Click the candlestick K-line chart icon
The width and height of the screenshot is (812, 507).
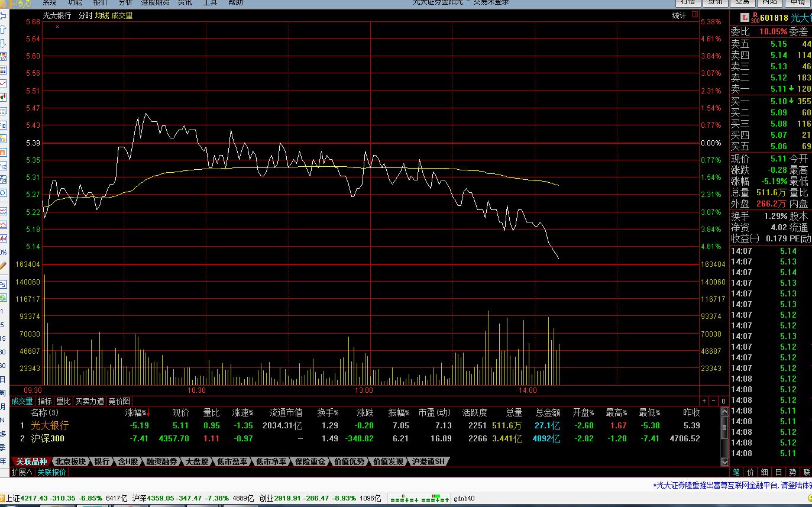3,97
